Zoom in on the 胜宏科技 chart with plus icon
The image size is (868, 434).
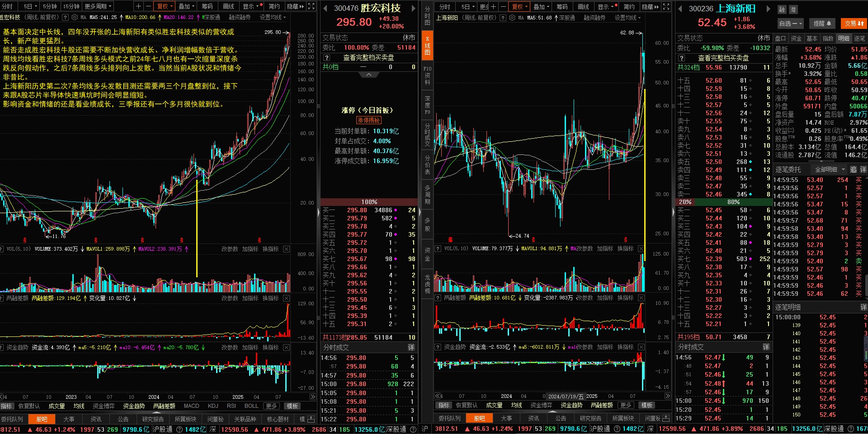pyautogui.click(x=139, y=6)
